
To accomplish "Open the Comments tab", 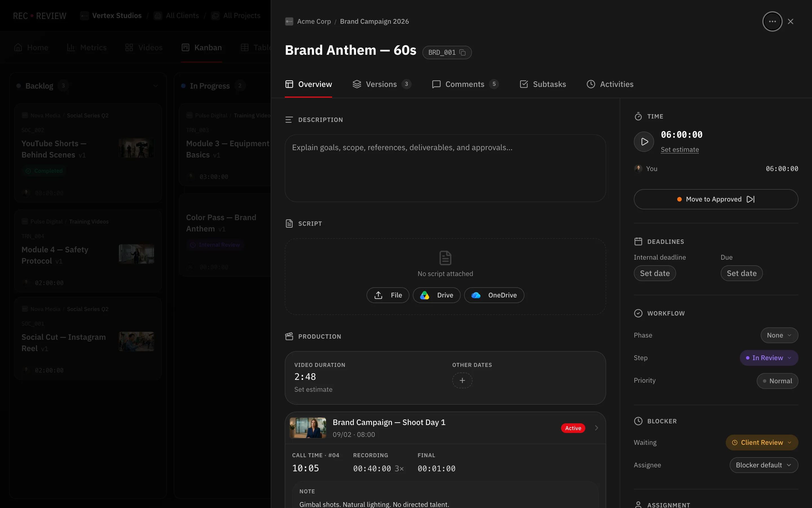I will point(465,84).
